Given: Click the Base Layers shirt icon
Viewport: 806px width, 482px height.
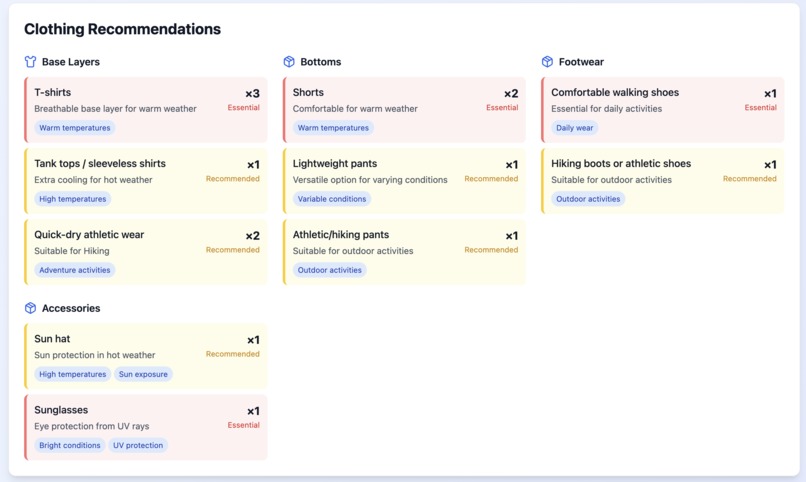Looking at the screenshot, I should [x=30, y=62].
